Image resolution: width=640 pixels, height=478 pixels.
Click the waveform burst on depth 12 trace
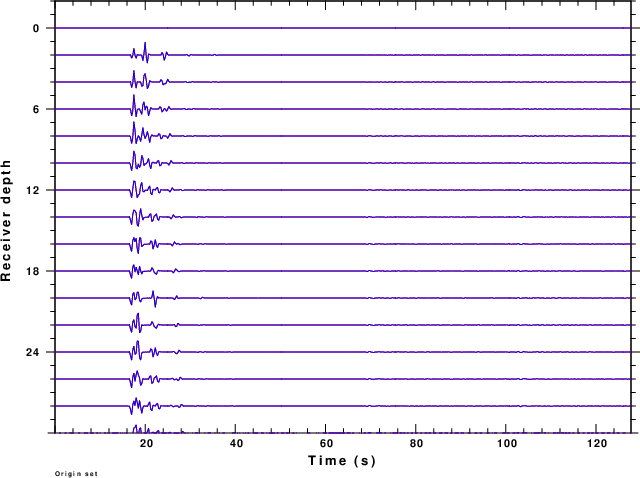pyautogui.click(x=152, y=189)
